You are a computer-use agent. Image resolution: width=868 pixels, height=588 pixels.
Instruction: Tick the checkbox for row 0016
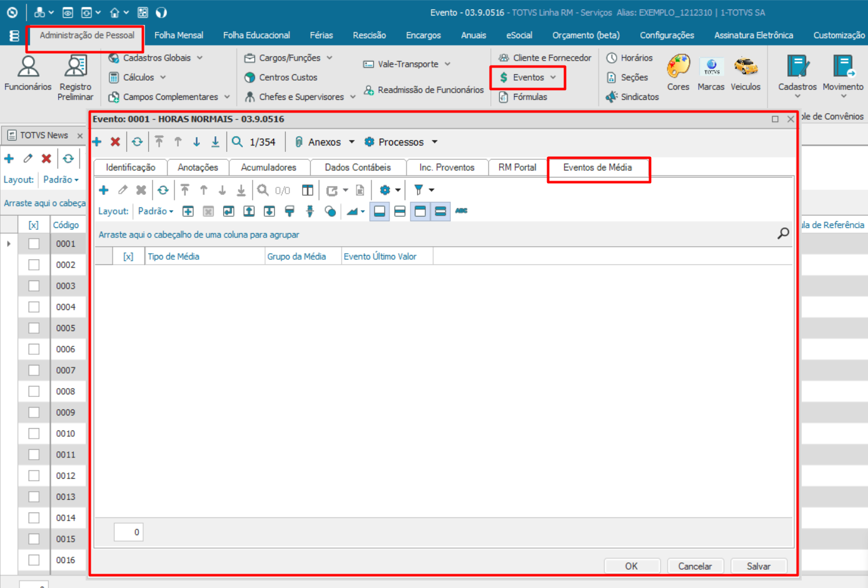click(x=34, y=560)
